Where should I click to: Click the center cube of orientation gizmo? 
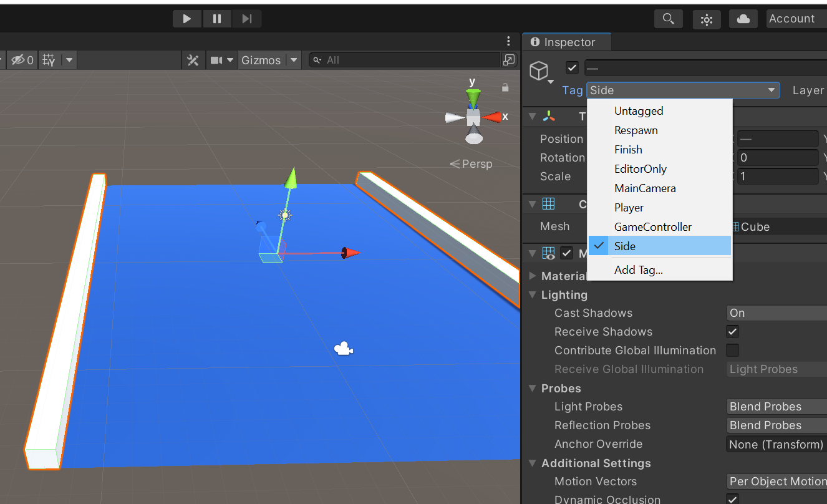point(473,117)
